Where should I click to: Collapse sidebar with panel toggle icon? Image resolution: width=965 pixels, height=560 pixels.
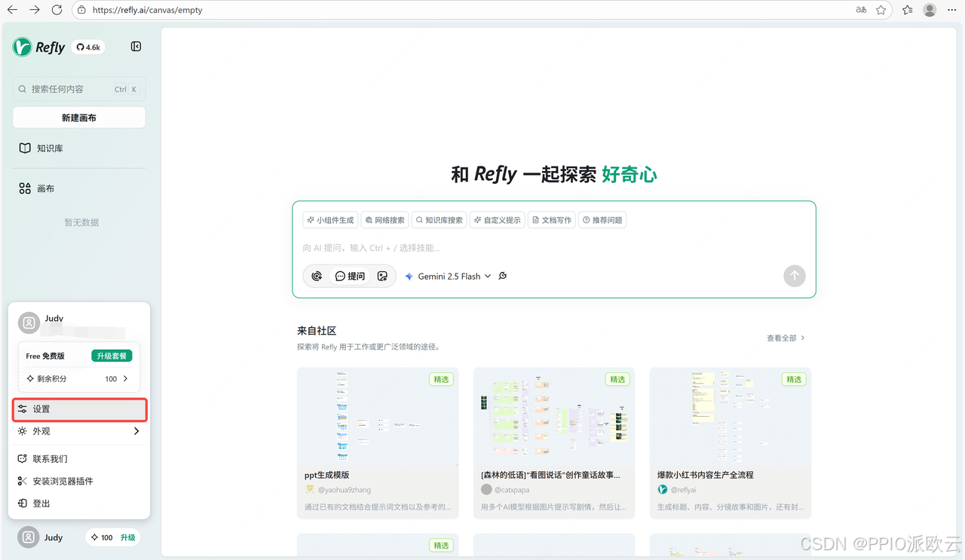point(136,47)
